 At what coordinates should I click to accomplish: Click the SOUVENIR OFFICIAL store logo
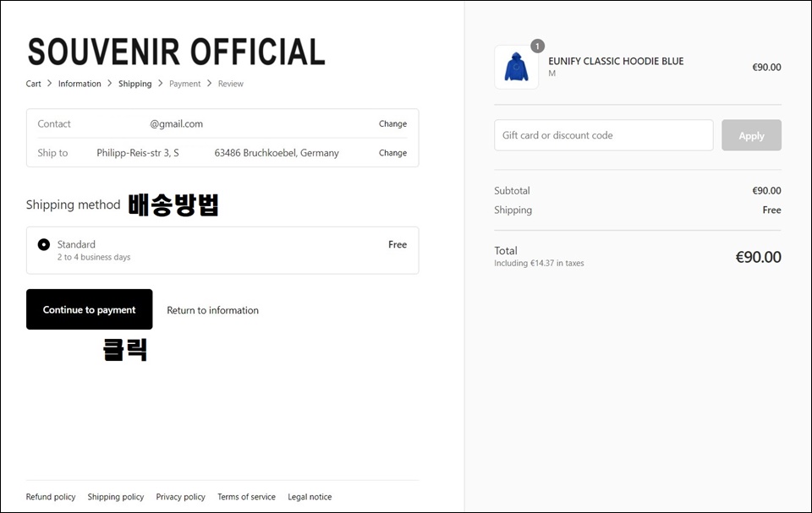176,52
